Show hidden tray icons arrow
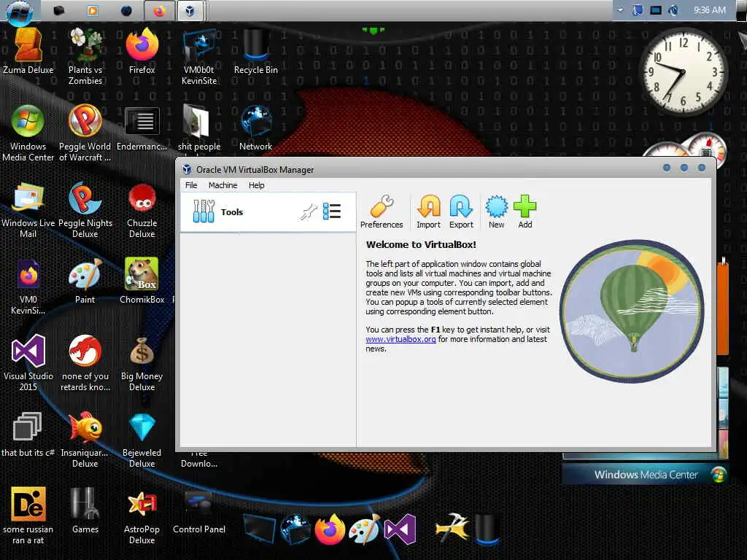Screen dimensions: 747x560 [x=620, y=10]
